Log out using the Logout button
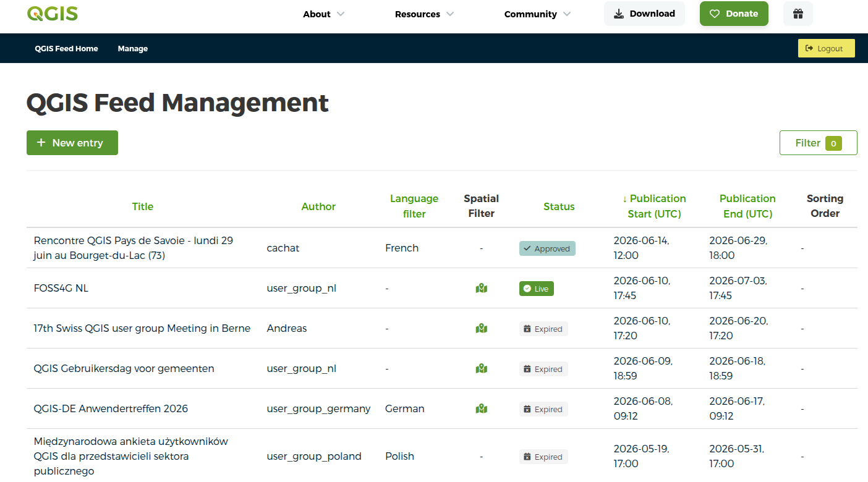The image size is (868, 482). pos(826,48)
